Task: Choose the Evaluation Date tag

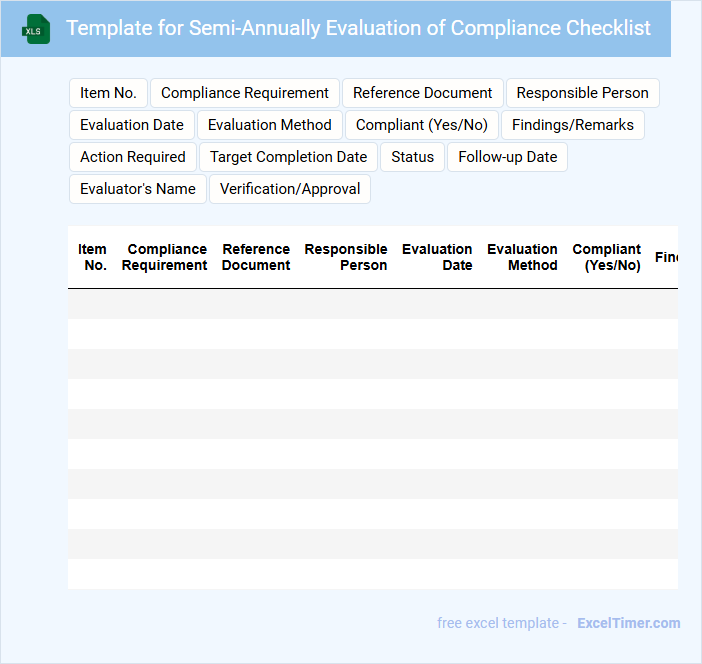Action: pos(132,125)
